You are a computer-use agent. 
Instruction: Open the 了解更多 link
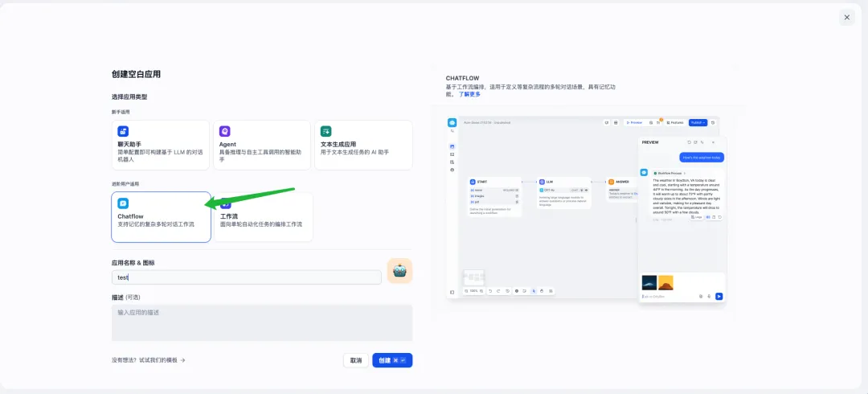469,94
